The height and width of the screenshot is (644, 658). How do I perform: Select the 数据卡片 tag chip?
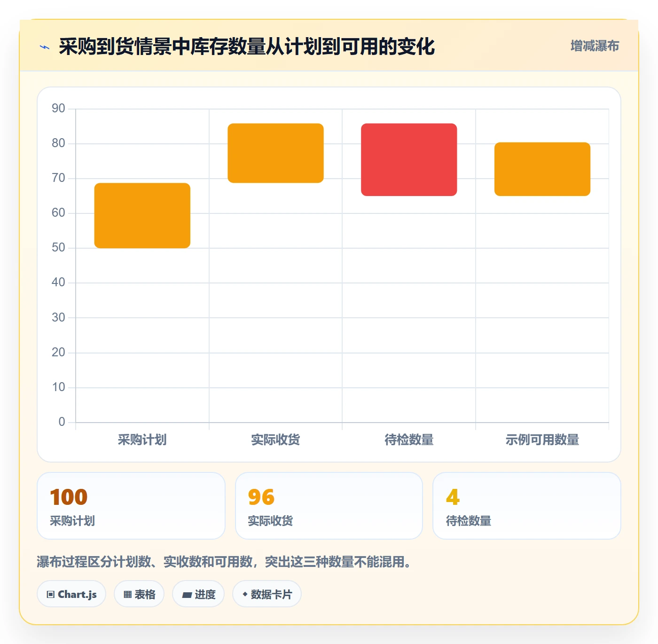[x=267, y=594]
